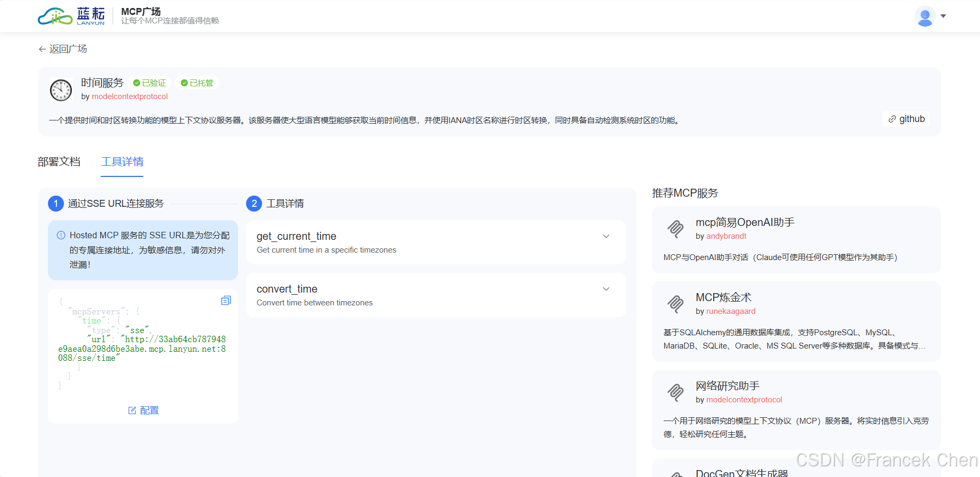Click the Lanyun cloud logo

[71, 16]
